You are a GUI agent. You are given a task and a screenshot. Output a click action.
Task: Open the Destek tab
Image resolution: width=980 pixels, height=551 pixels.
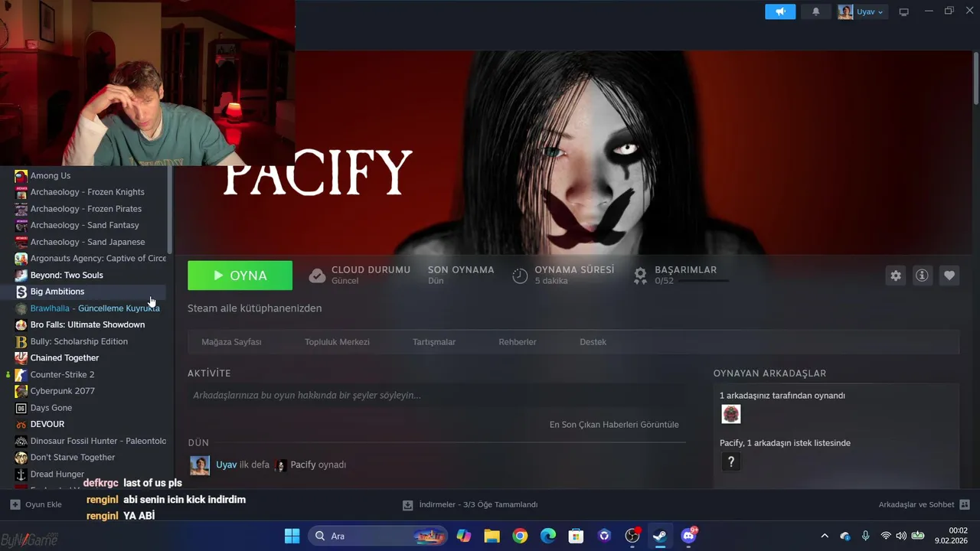593,342
